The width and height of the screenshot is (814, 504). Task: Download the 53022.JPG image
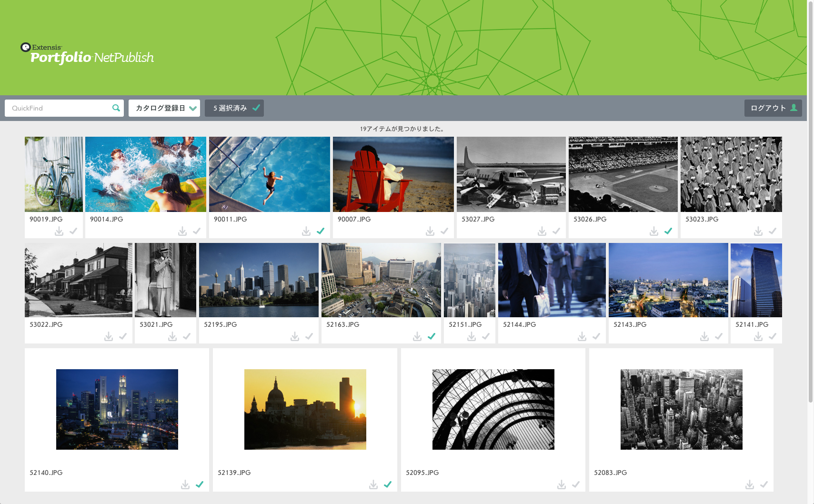pos(109,336)
